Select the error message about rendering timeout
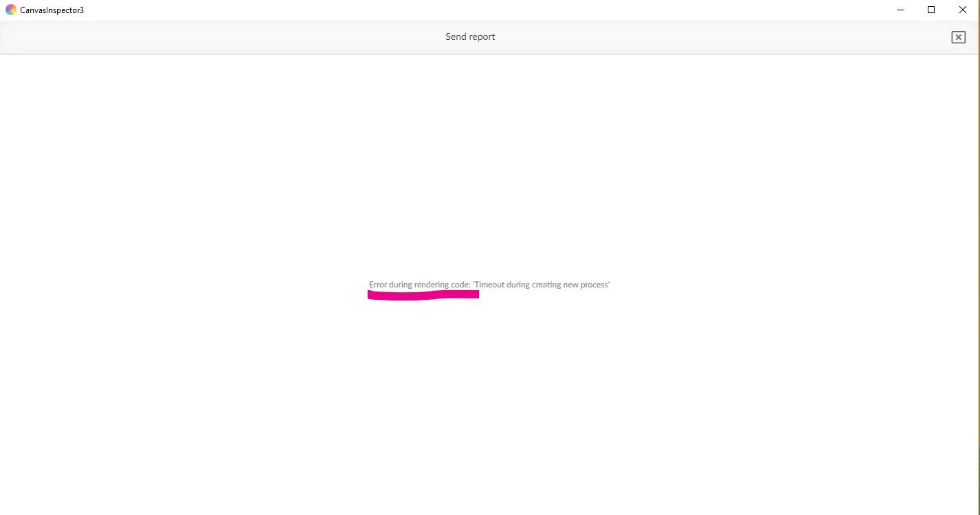 click(489, 284)
